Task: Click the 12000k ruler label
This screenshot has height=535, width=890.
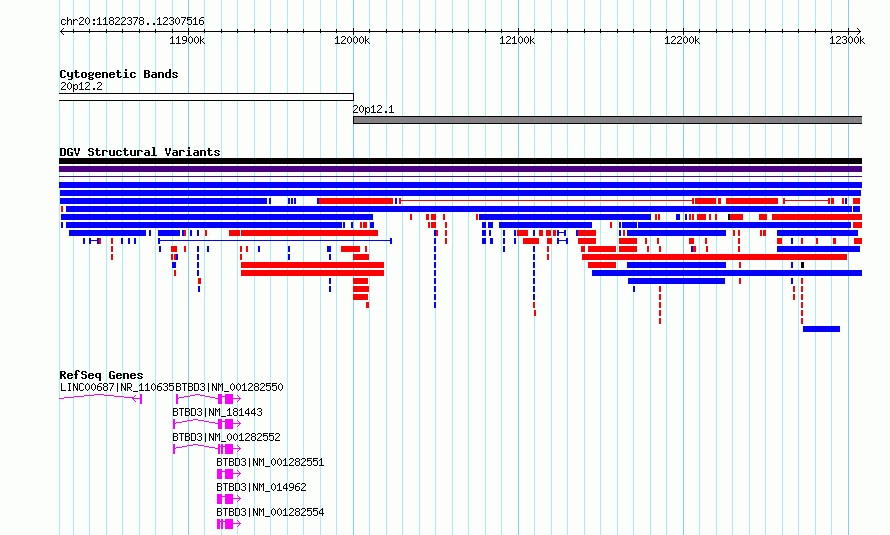Action: click(352, 40)
